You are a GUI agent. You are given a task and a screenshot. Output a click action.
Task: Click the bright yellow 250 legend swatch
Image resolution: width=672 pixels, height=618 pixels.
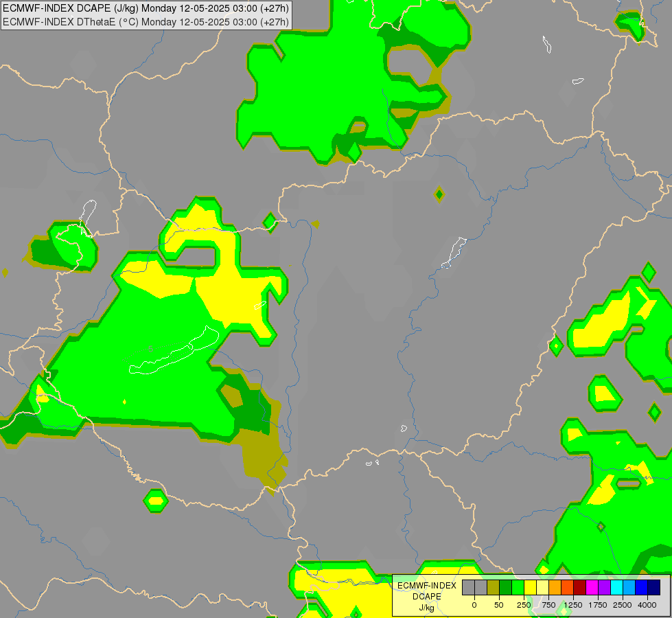click(530, 587)
